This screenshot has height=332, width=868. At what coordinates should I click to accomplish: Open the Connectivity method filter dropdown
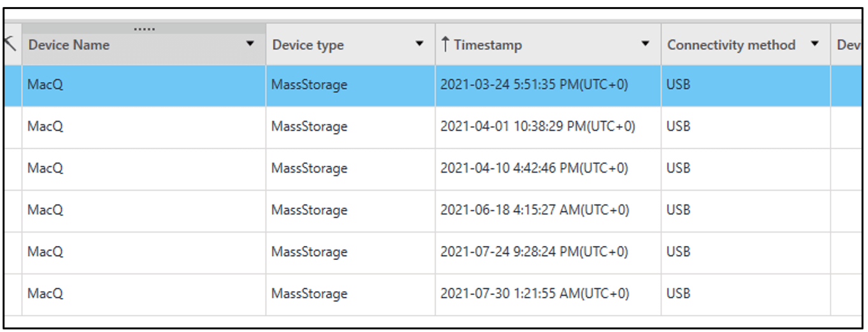pyautogui.click(x=815, y=45)
